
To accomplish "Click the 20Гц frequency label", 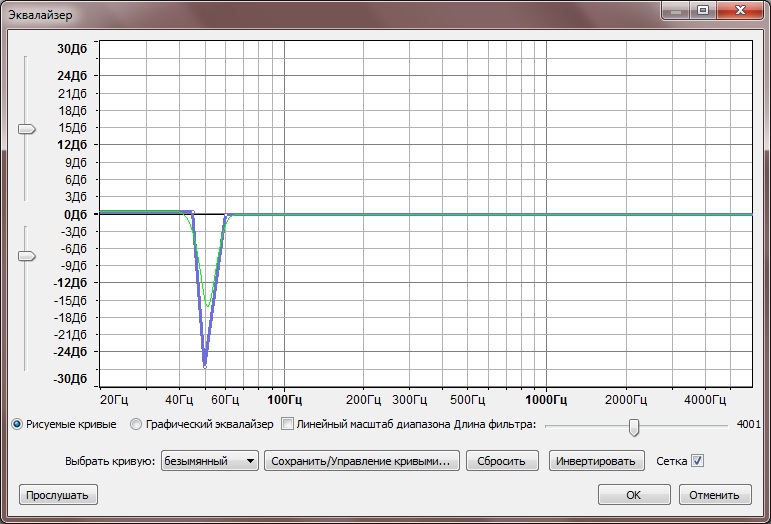I will coord(114,399).
